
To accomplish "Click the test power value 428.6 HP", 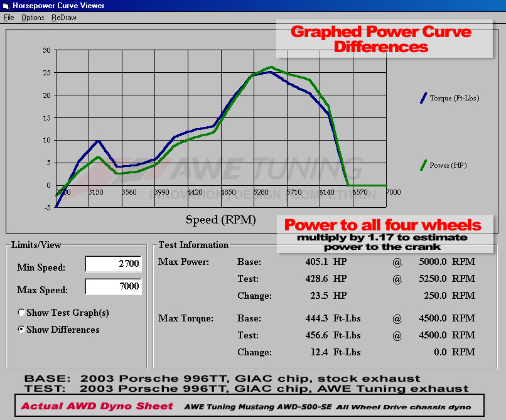I will point(326,279).
